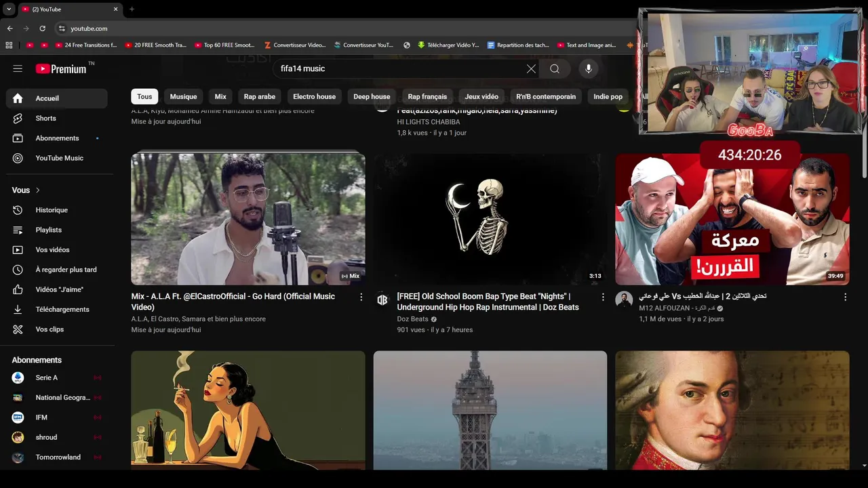
Task: Open Vidéos "J'aime" list
Action: [x=57, y=289]
